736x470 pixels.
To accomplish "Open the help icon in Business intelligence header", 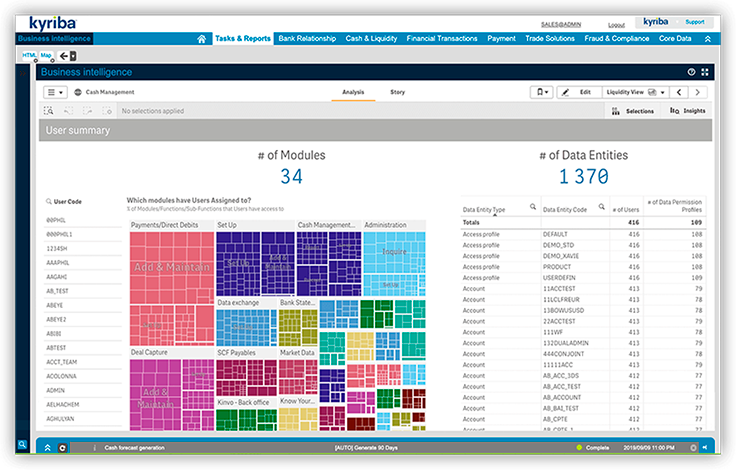I will point(691,72).
